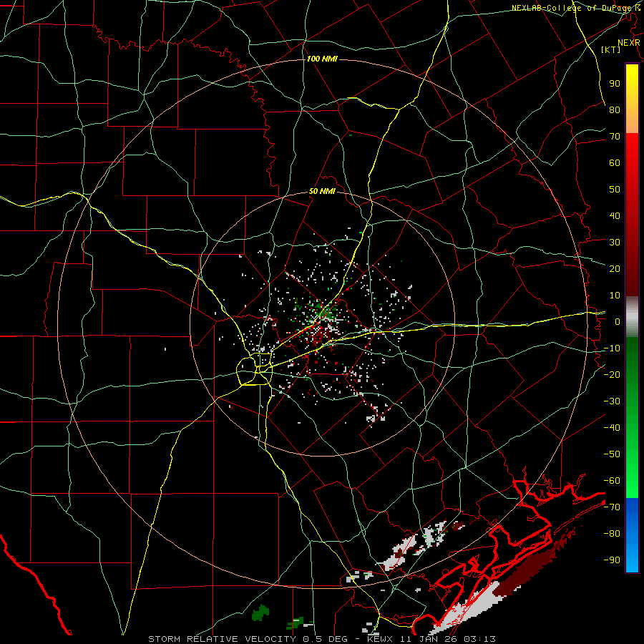Image resolution: width=644 pixels, height=644 pixels.
Task: Click the "-30" value on velocity scale
Action: tap(612, 401)
